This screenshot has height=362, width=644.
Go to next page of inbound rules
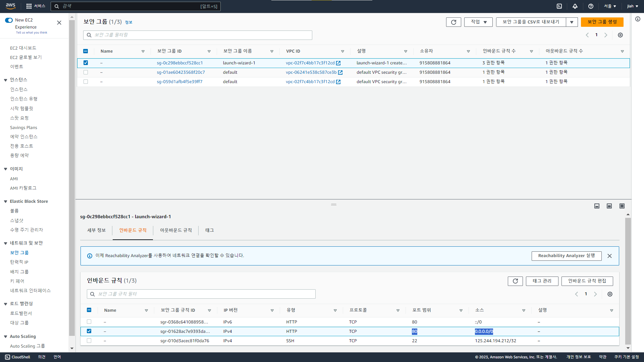(595, 294)
